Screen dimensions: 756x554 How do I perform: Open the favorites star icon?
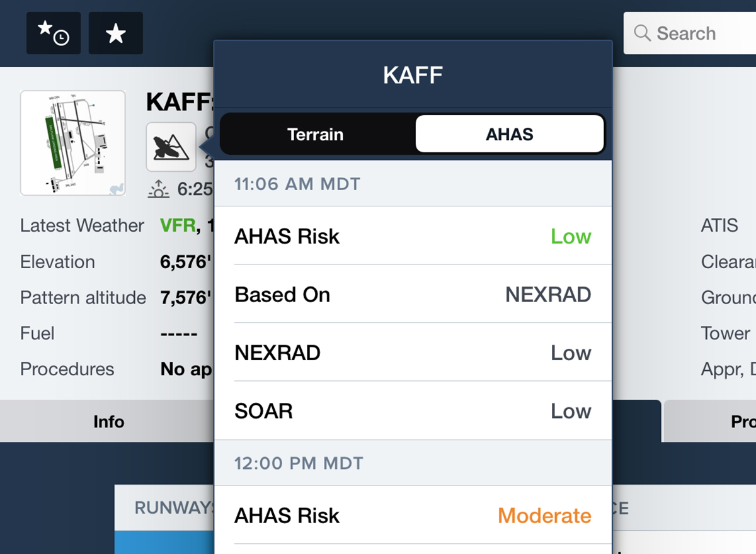115,33
